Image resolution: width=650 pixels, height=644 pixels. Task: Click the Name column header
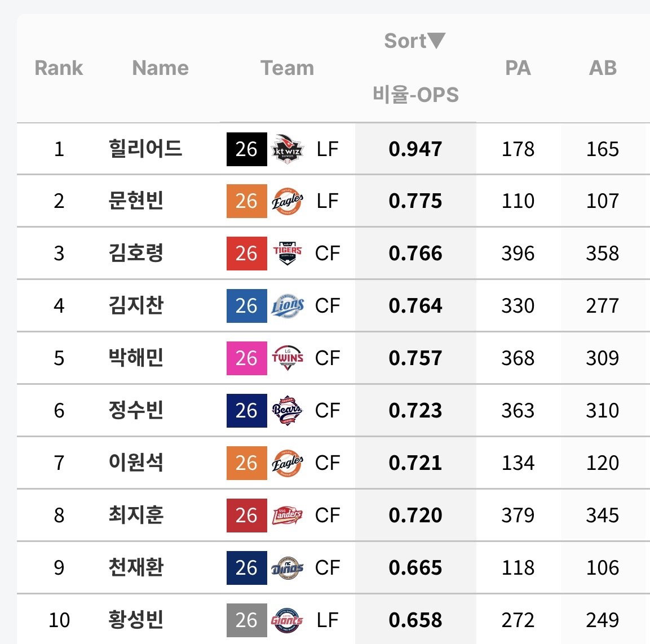(161, 68)
